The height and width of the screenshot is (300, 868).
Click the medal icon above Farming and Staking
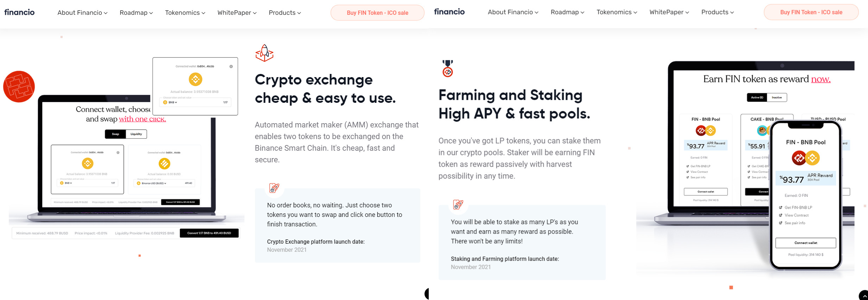click(x=447, y=69)
